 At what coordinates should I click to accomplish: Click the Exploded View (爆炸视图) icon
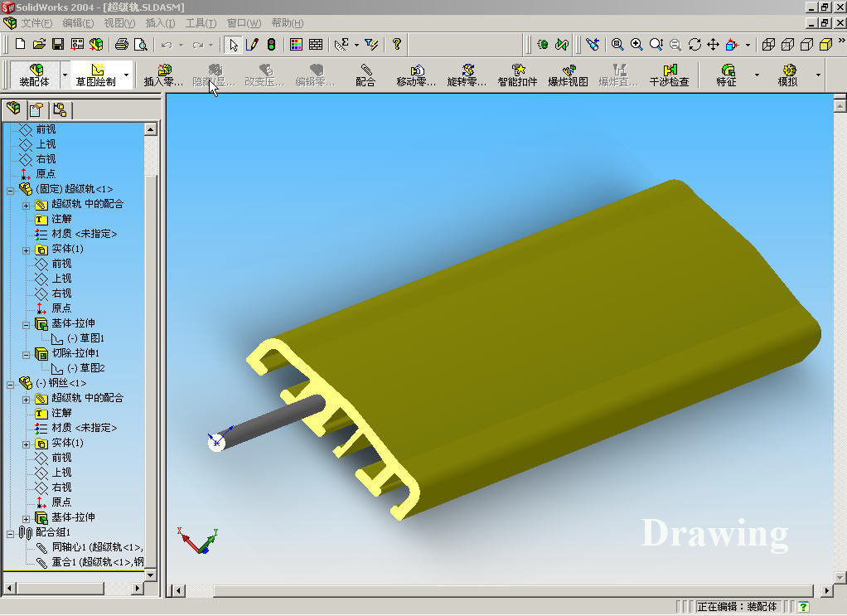click(x=568, y=75)
